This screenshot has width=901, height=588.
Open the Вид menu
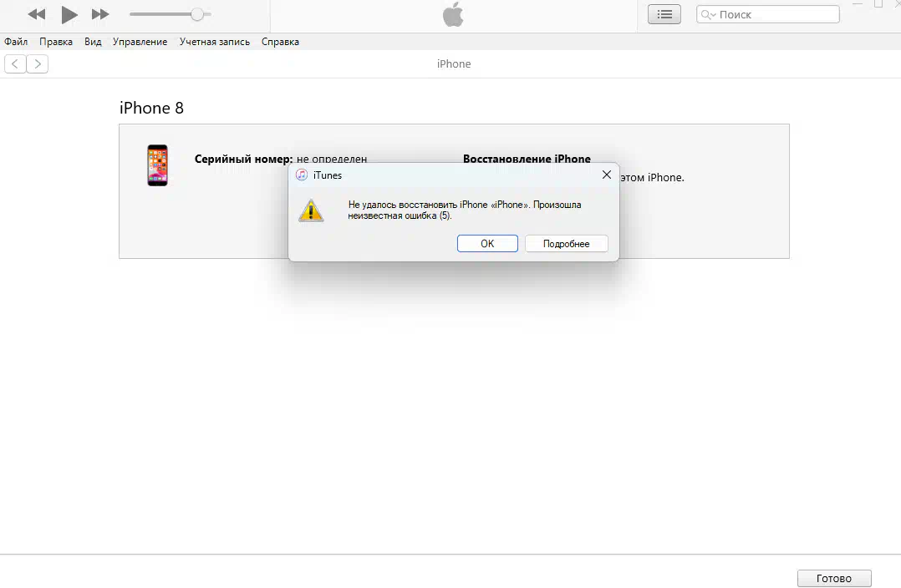tap(93, 42)
